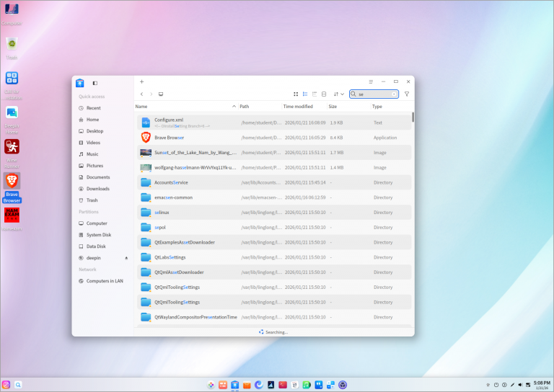554x392 pixels.
Task: Open a new tab with the plus icon
Action: tap(141, 81)
